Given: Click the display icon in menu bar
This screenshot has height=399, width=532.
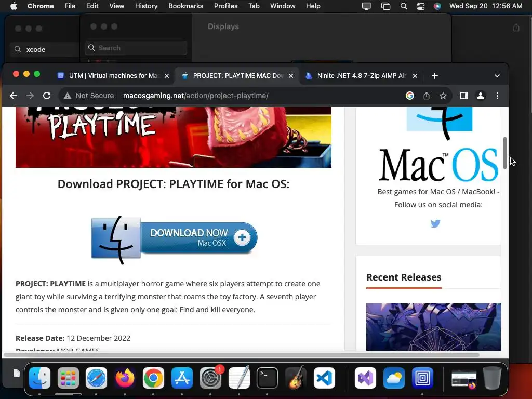Looking at the screenshot, I should coord(366,6).
